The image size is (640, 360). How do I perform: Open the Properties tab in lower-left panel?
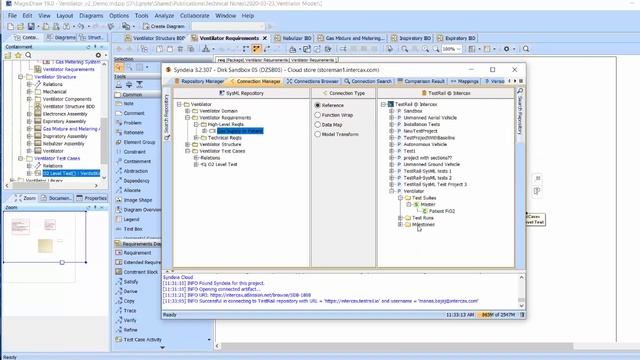[92, 198]
